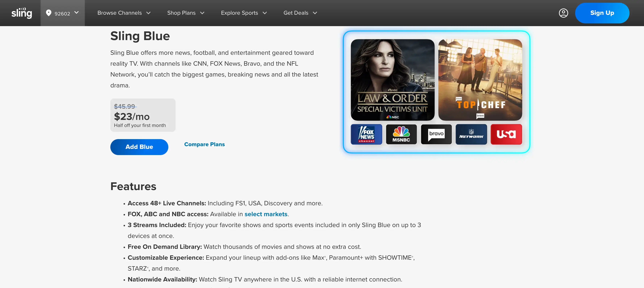Open the user account icon
The height and width of the screenshot is (288, 644).
pyautogui.click(x=563, y=13)
